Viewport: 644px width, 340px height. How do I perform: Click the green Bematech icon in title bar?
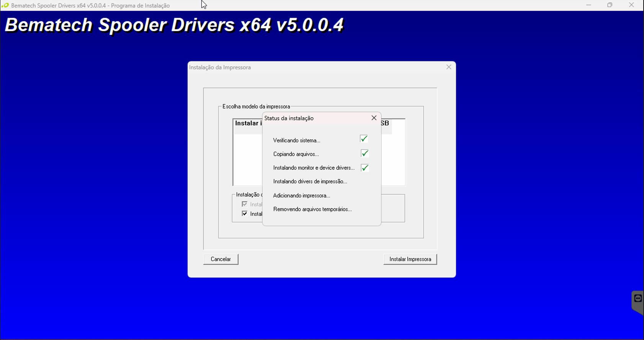pyautogui.click(x=5, y=5)
